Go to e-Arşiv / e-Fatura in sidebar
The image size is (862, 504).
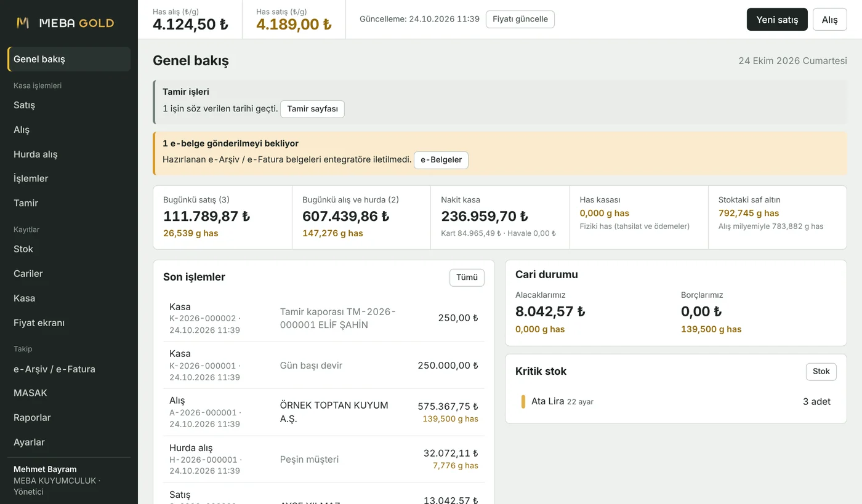point(69,369)
